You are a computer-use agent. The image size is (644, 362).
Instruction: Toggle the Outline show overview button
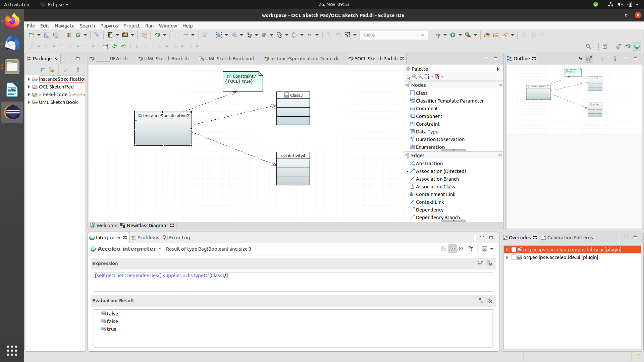pyautogui.click(x=589, y=58)
